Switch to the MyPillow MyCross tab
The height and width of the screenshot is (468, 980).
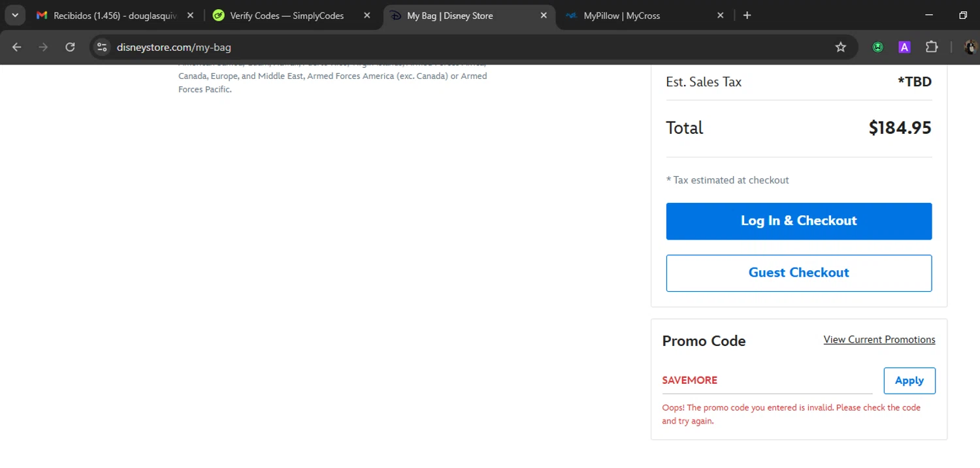tap(645, 16)
